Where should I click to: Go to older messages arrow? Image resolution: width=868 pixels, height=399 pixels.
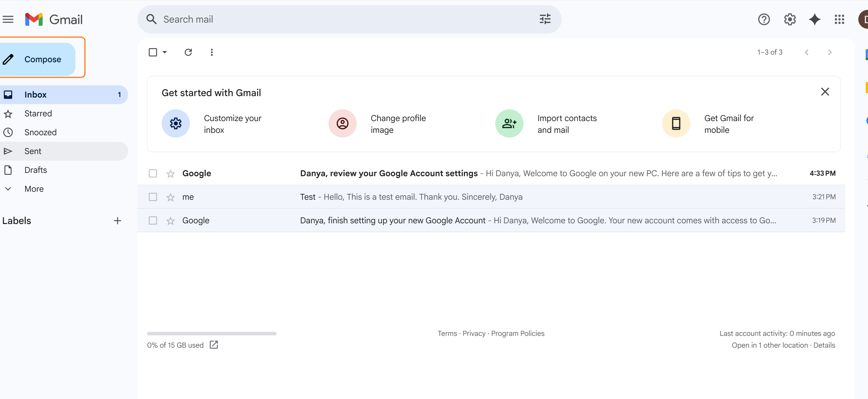[830, 52]
